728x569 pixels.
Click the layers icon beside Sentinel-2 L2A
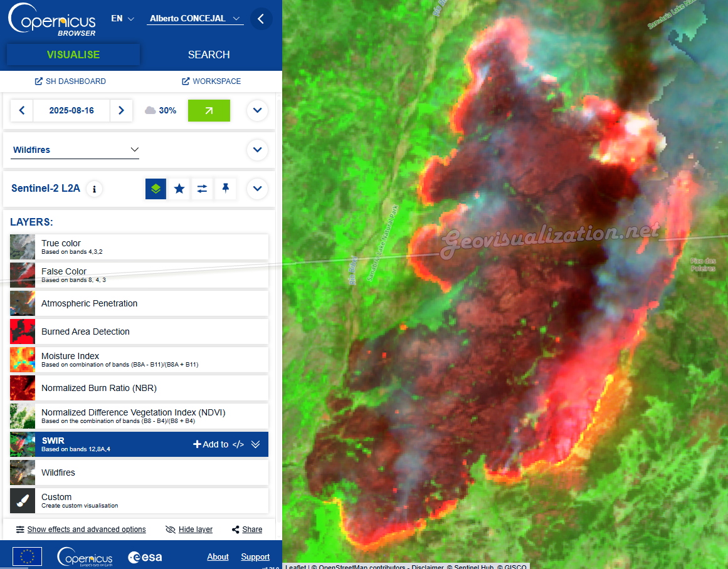point(156,189)
